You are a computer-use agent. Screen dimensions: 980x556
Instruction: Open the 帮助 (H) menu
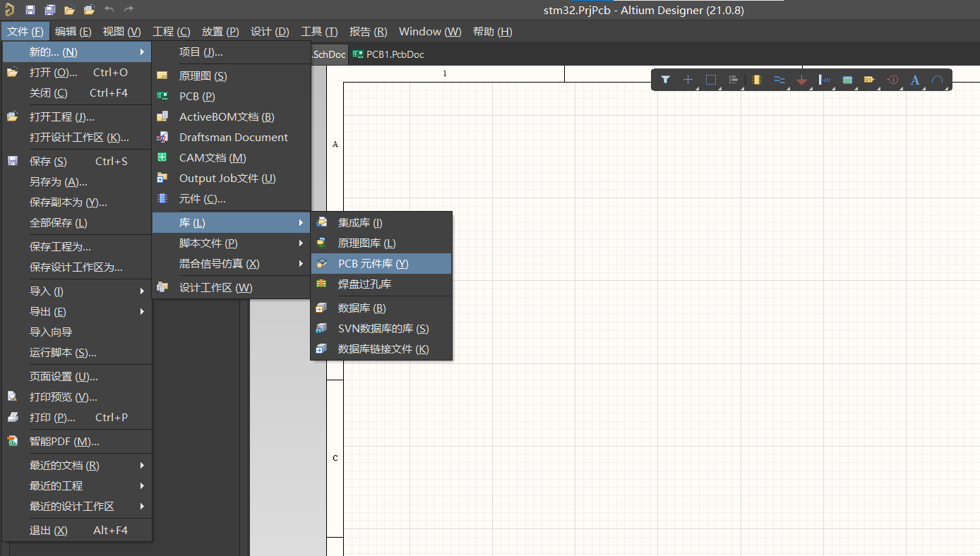(492, 32)
